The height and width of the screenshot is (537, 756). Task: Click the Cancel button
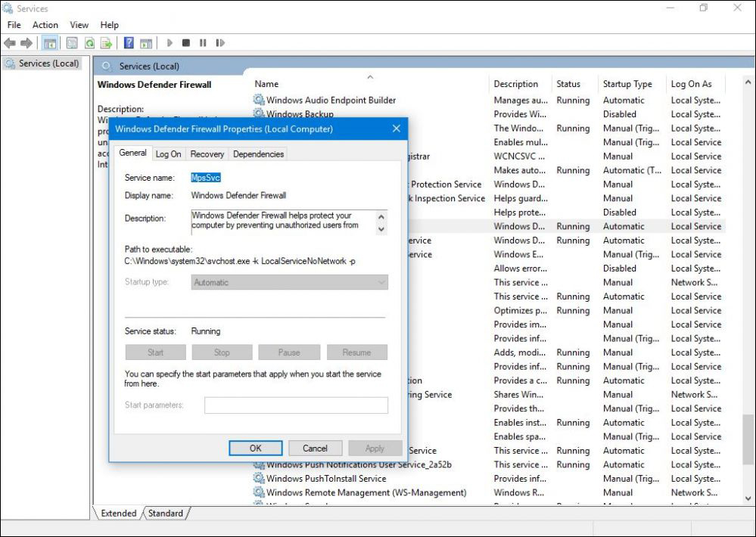click(315, 447)
